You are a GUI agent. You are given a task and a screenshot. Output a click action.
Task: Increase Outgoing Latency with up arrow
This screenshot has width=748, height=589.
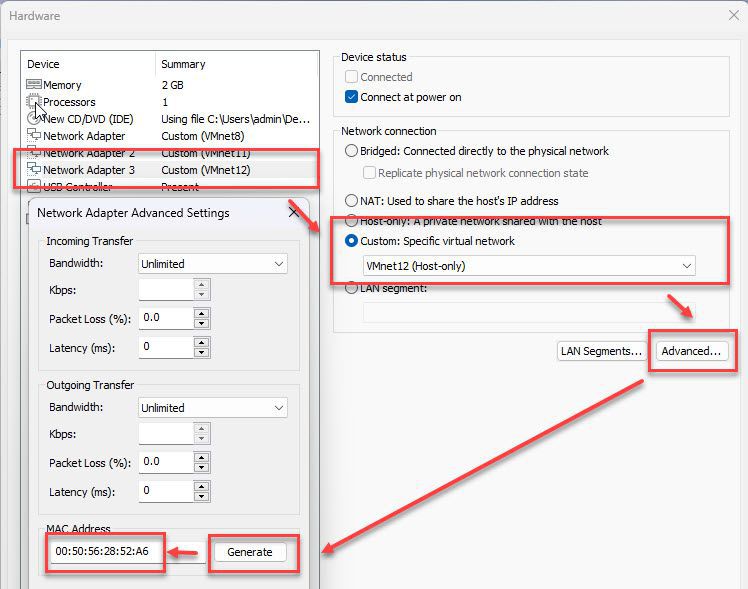pos(202,486)
